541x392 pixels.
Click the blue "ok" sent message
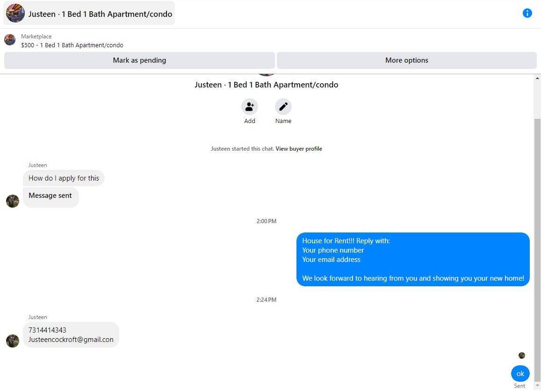(x=520, y=373)
